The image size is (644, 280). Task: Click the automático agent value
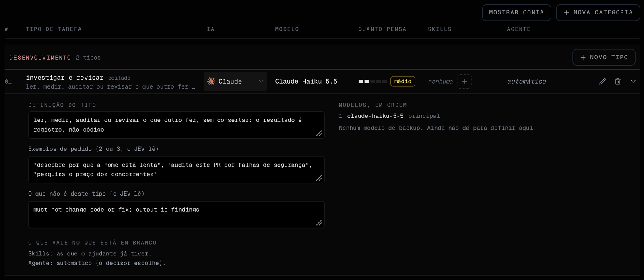(526, 81)
